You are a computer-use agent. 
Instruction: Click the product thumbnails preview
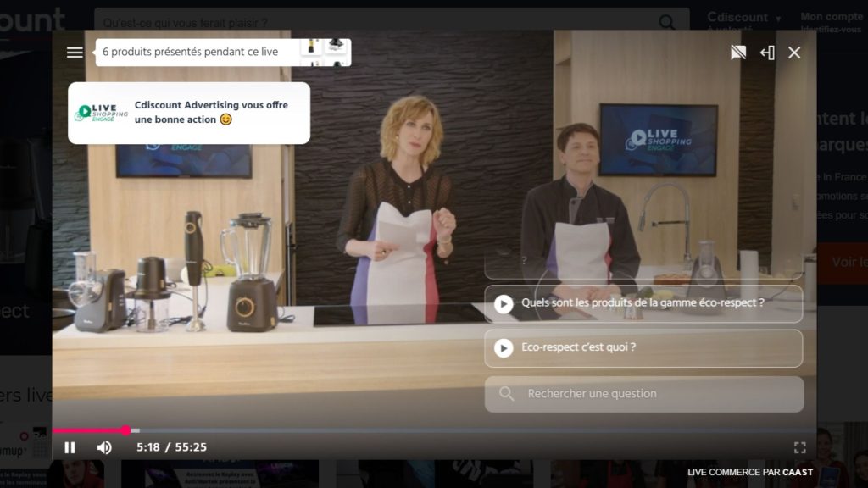point(325,53)
